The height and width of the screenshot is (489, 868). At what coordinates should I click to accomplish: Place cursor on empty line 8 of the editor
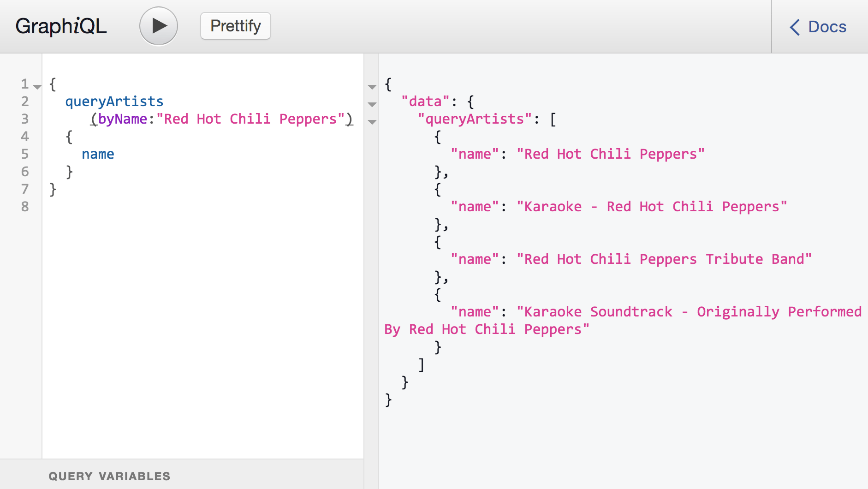pyautogui.click(x=184, y=207)
